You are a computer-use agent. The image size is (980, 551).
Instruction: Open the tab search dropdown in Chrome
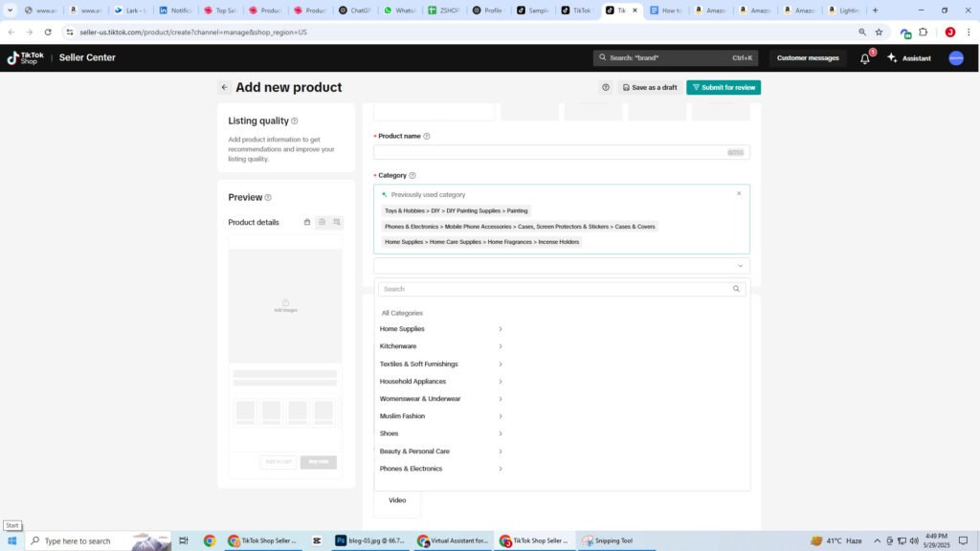pos(10,10)
